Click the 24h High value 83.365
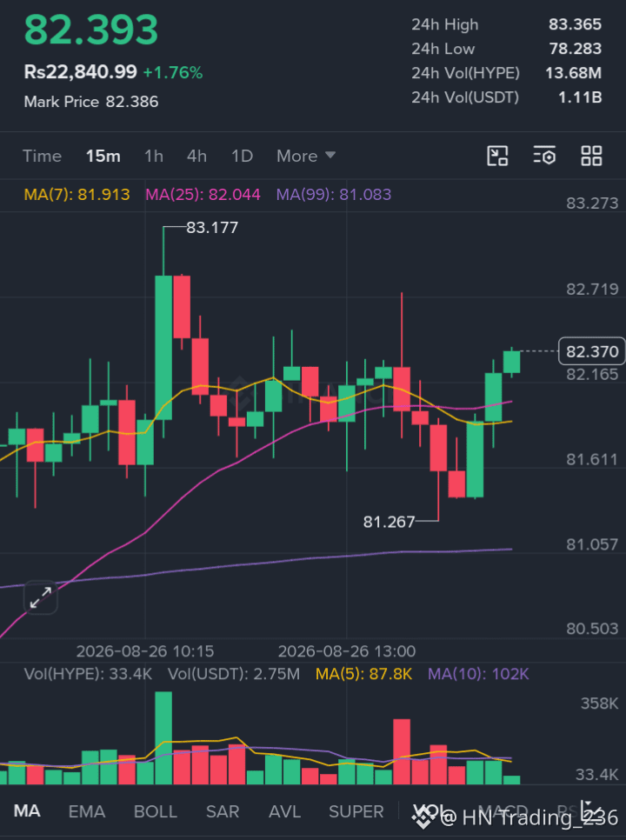Screen dimensions: 626x840 575,24
